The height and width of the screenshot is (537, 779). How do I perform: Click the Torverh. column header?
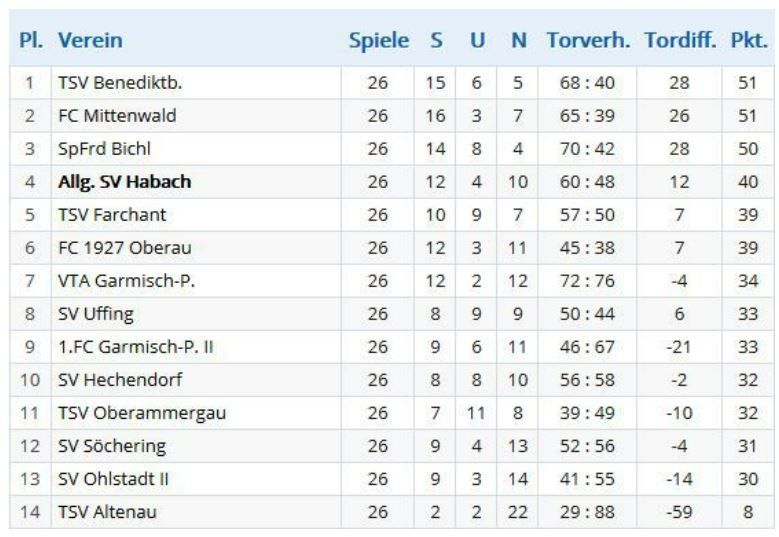click(x=588, y=41)
